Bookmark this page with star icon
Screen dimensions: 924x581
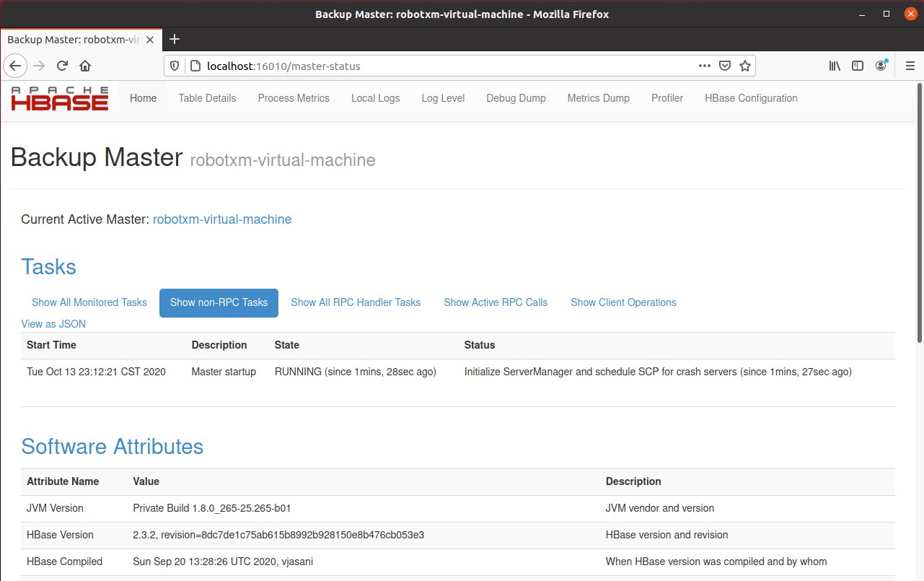click(x=745, y=66)
